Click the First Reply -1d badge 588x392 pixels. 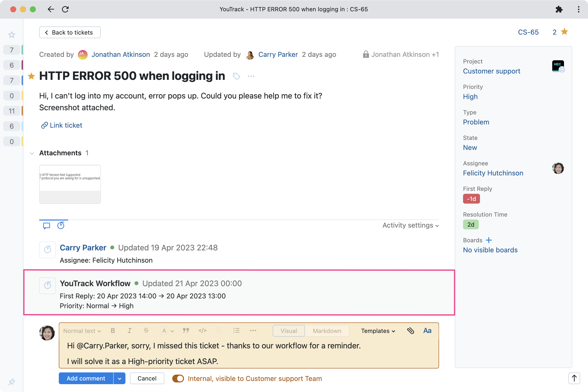[x=471, y=199]
